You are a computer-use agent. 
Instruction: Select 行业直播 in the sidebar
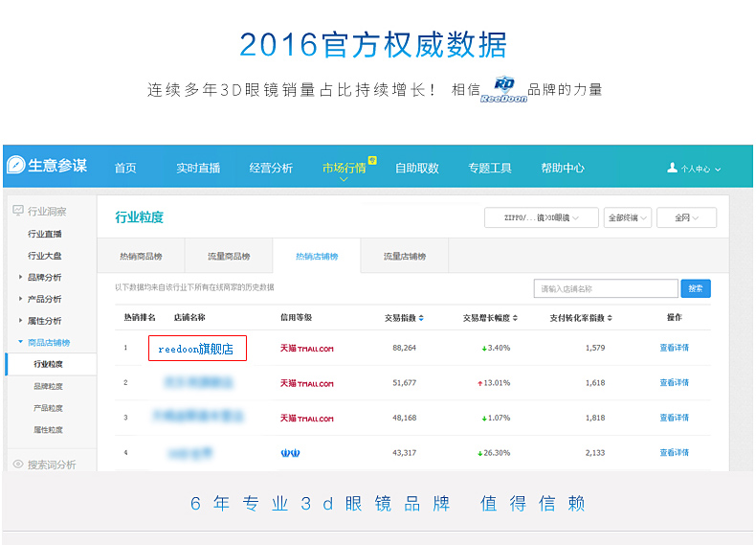(x=44, y=234)
